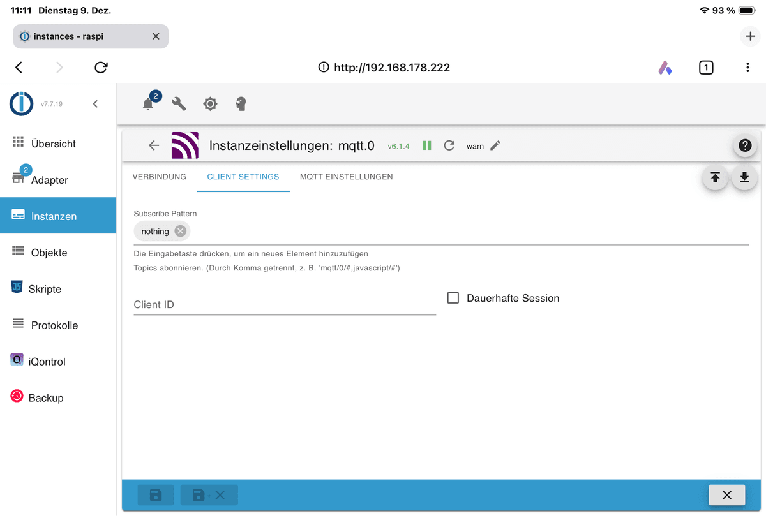Click the 'nothing' chip label
The image size is (766, 532).
(155, 232)
